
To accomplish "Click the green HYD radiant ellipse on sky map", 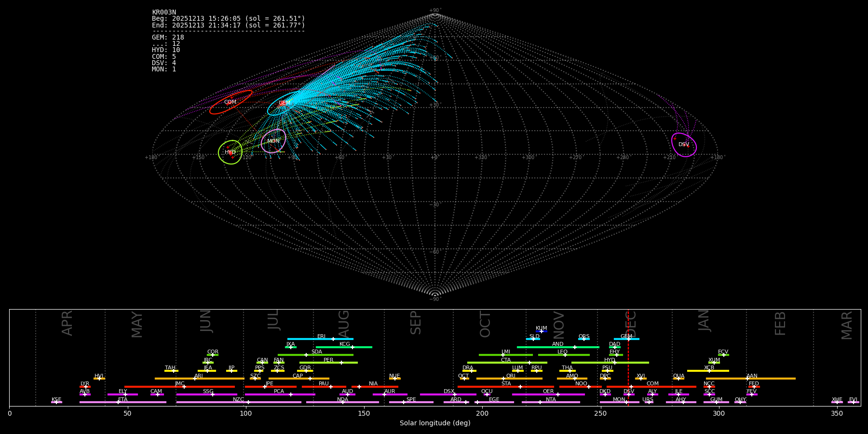I will coord(230,152).
